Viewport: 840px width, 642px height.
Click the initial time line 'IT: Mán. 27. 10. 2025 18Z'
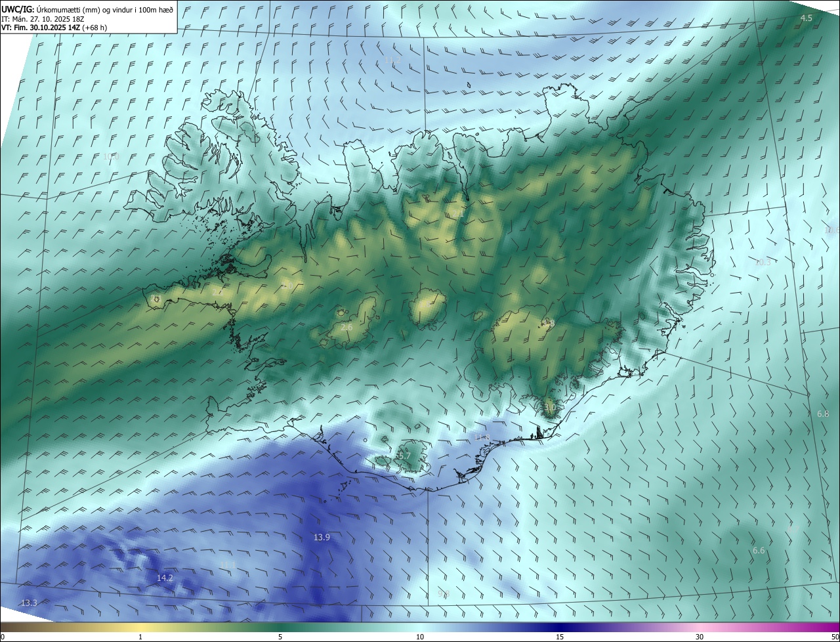pyautogui.click(x=43, y=19)
